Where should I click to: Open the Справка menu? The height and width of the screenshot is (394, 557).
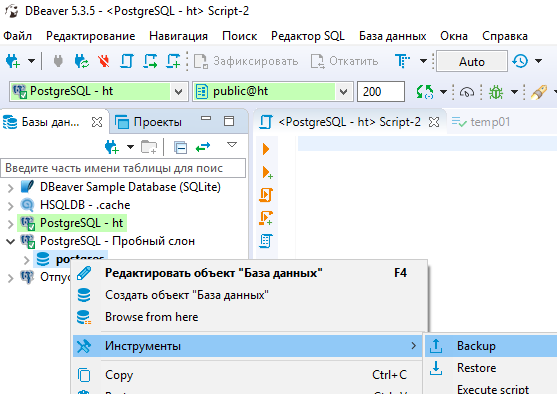pos(505,36)
